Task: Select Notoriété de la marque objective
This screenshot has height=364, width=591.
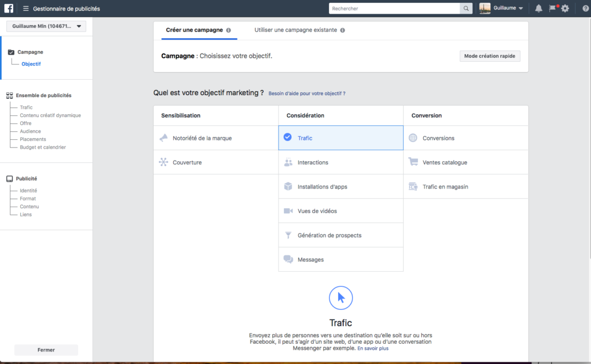Action: click(x=202, y=138)
